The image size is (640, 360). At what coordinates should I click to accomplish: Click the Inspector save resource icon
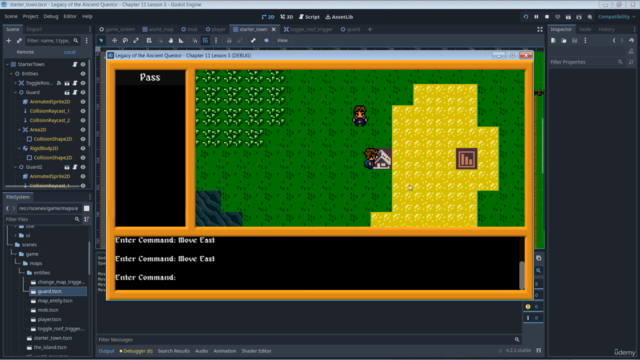[575, 40]
